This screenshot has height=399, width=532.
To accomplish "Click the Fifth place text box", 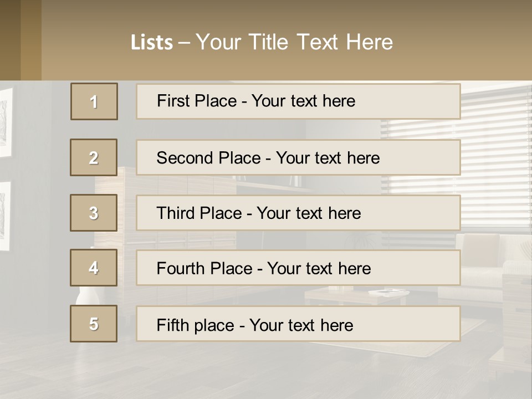I will 298,324.
